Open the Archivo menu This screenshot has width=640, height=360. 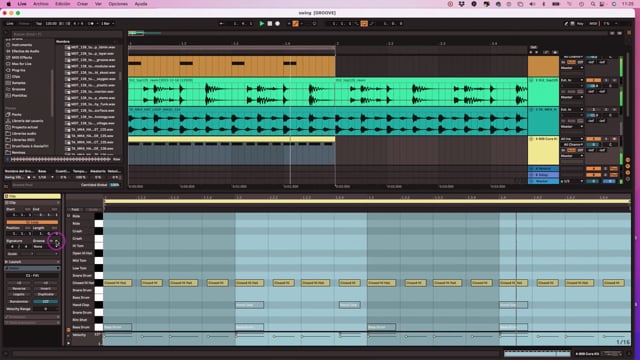(x=40, y=4)
